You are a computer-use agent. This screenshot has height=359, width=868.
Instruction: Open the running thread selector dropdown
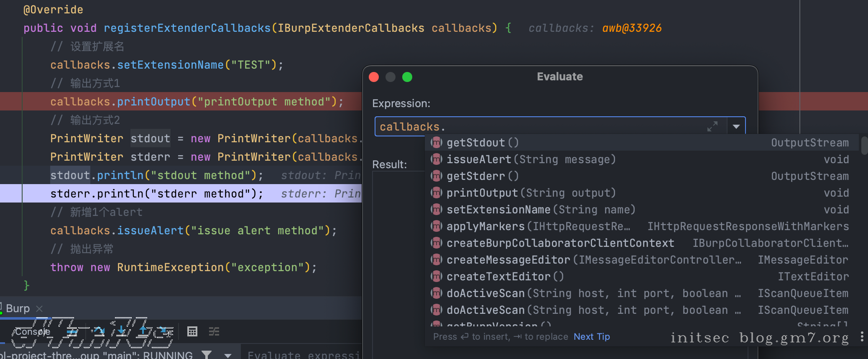point(228,355)
